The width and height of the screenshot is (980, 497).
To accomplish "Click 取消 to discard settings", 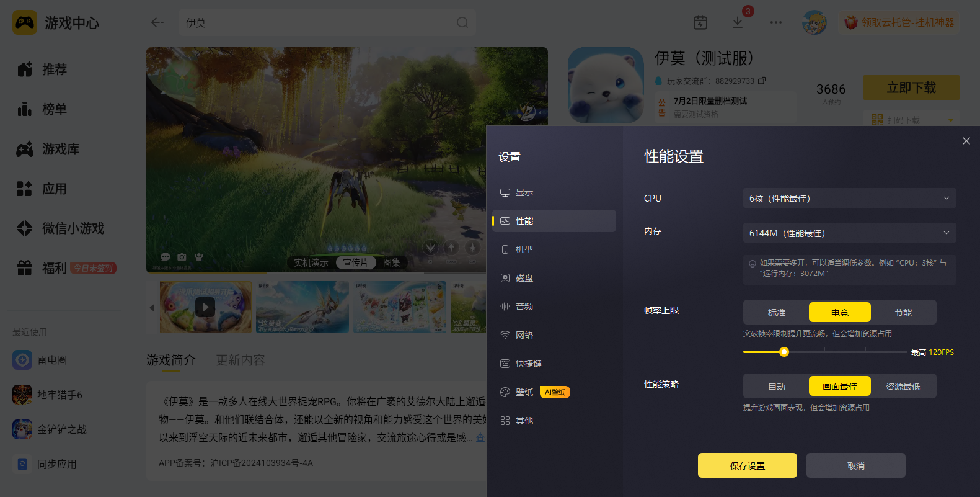I will tap(856, 465).
